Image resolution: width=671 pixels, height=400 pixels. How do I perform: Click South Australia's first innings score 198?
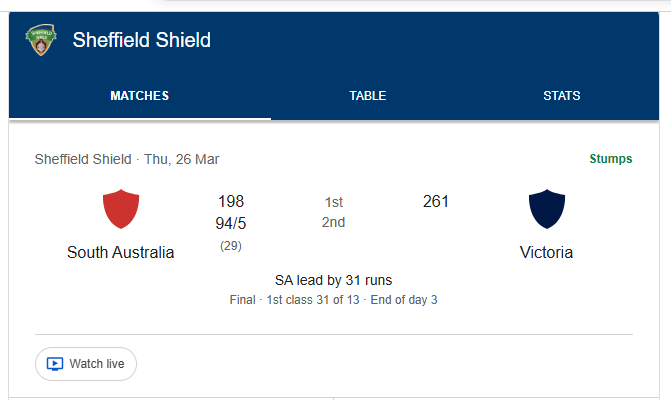click(x=231, y=202)
